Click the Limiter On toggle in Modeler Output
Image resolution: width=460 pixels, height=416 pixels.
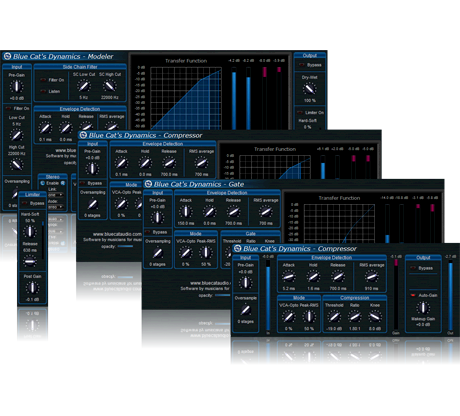tap(300, 113)
